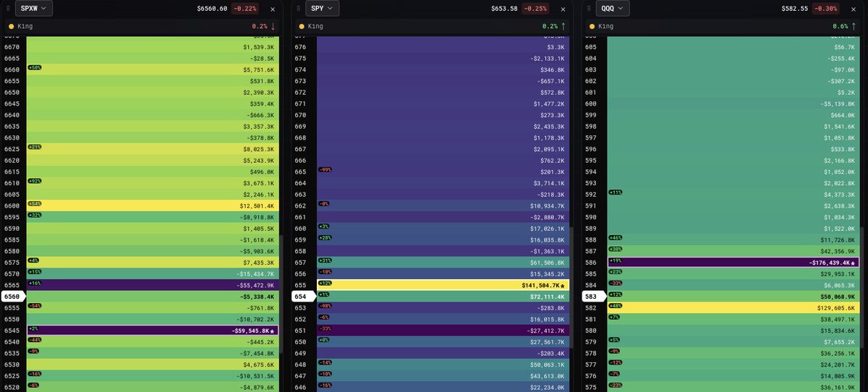Click the -0.22% change badge for SPXW
868x392 pixels.
pos(244,9)
